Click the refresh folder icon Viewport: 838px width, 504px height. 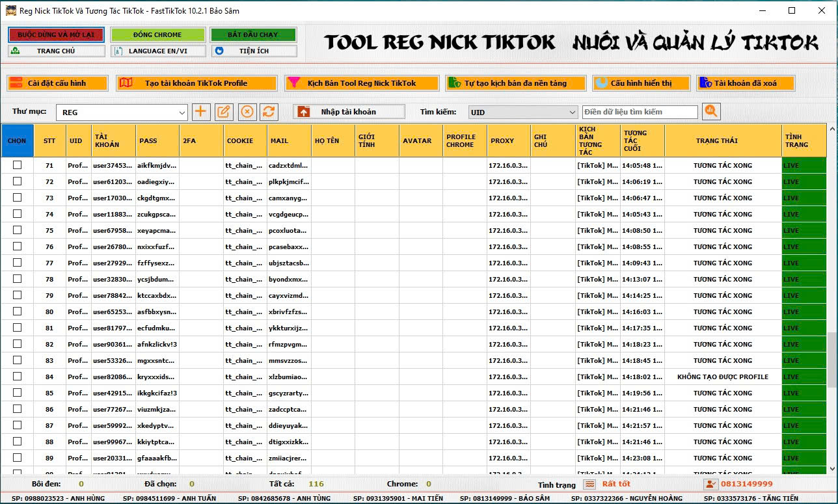coord(269,111)
